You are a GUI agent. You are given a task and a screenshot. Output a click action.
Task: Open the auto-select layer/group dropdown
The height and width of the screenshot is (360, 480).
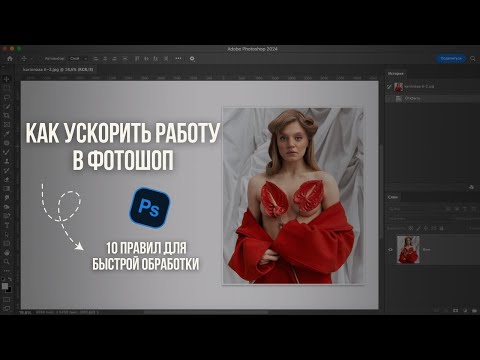pos(78,59)
